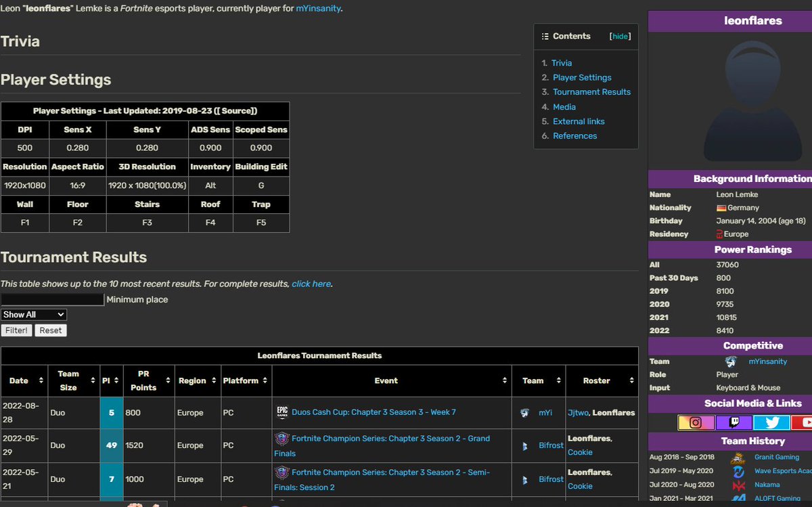Sort results table by Roster column
The height and width of the screenshot is (507, 812).
[631, 381]
